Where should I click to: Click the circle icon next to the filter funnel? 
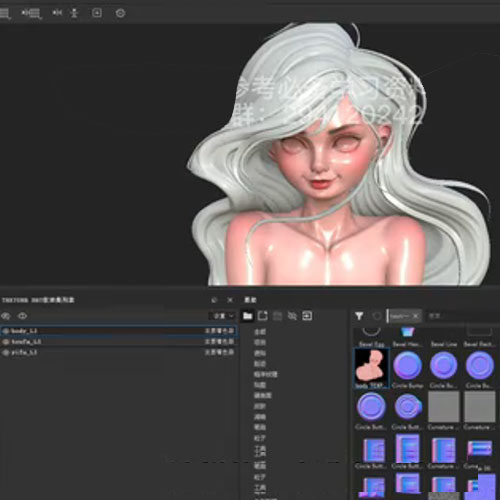tap(377, 316)
